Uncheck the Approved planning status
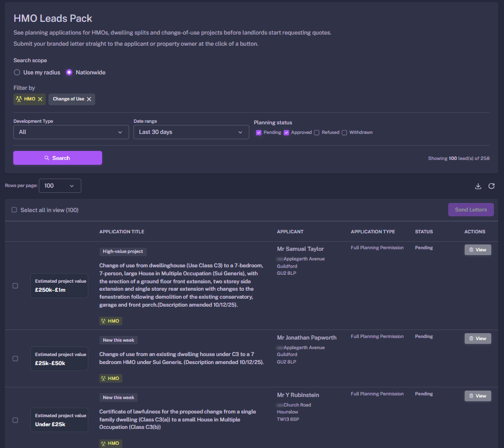504x448 pixels. pos(285,132)
